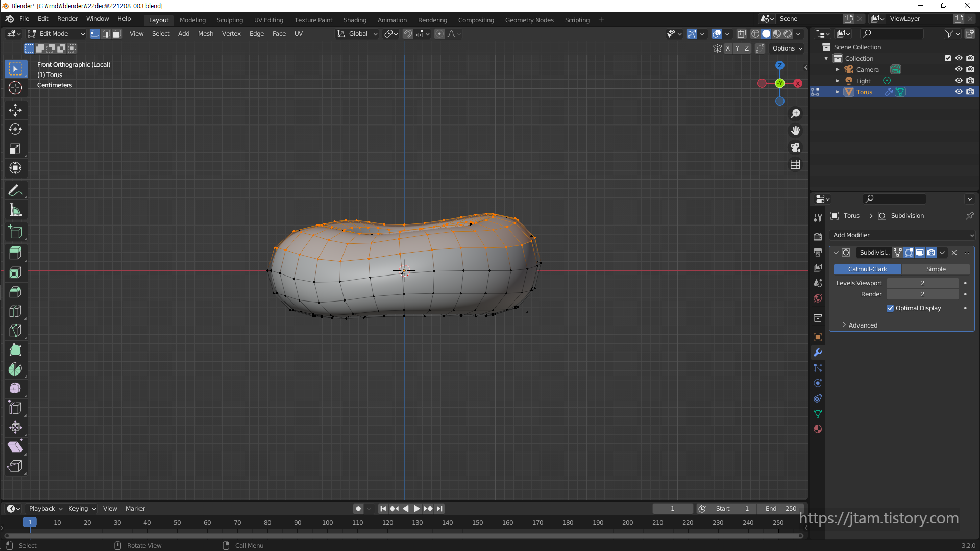Open the Edit Mode dropdown
This screenshot has width=980, height=551.
[56, 34]
